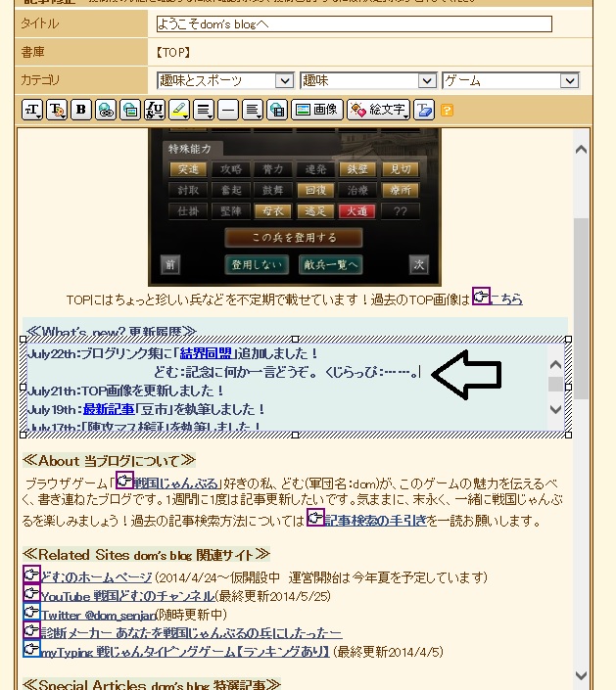Click up arrow in What's new box scrollbar
The image size is (616, 690).
555,365
